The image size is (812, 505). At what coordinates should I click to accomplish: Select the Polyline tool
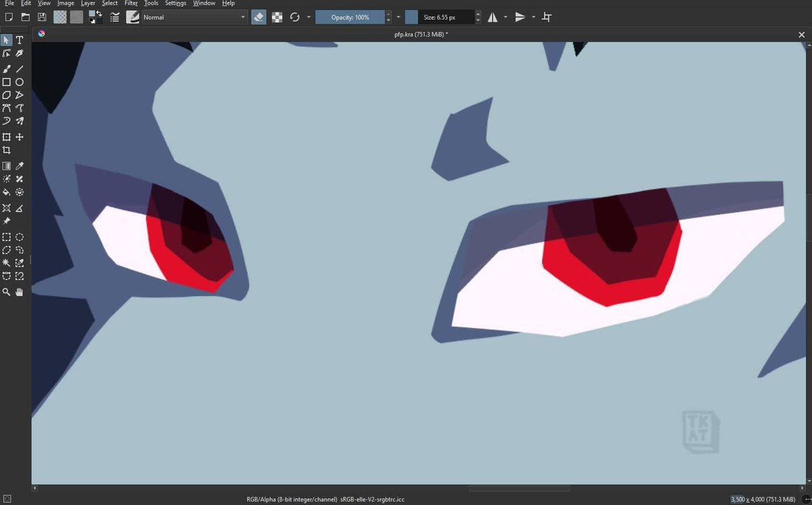click(x=20, y=95)
